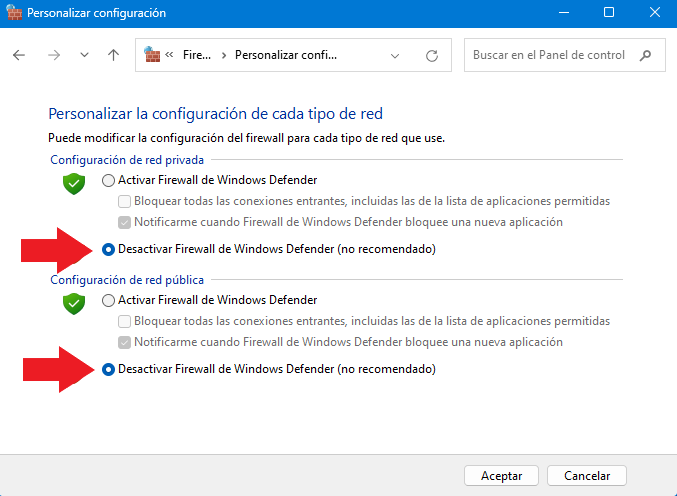Click the 'Configuración de red pública' heading

coord(127,280)
